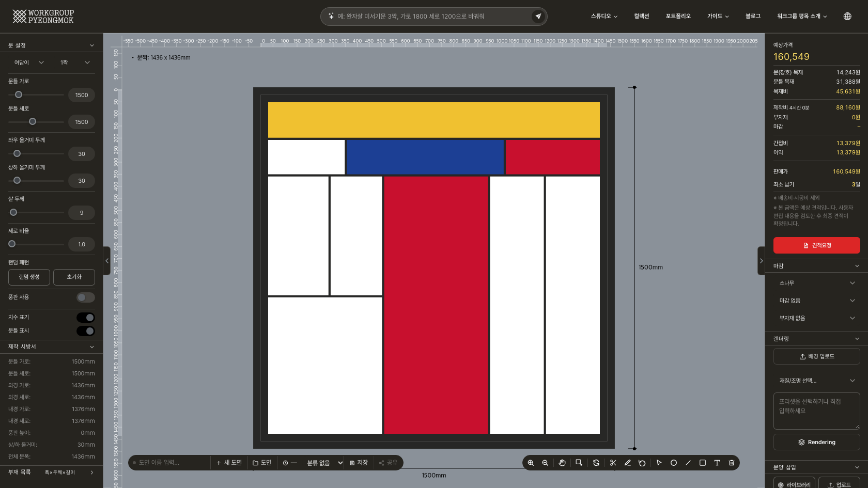Click the rendering preset text area

(817, 411)
